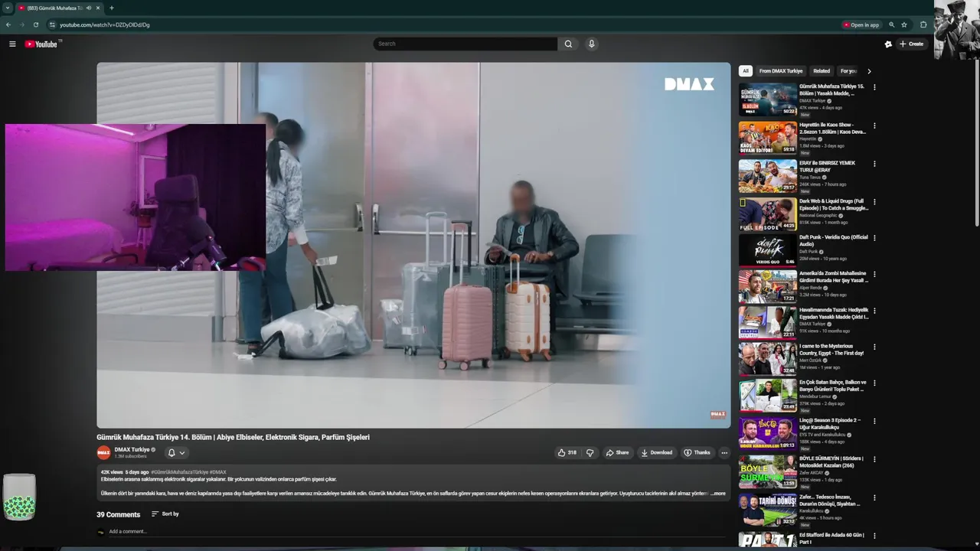This screenshot has width=980, height=551.
Task: Reload the page with the refresh icon
Action: (x=36, y=24)
